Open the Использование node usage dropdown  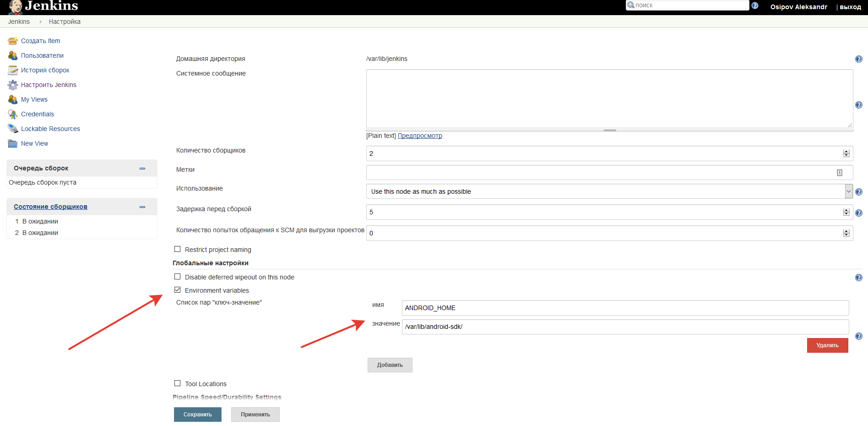[x=849, y=191]
